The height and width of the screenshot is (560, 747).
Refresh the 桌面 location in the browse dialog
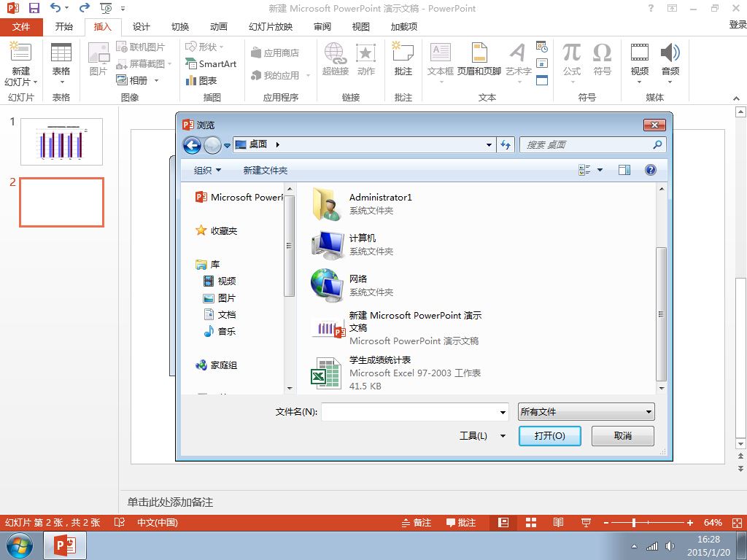(x=506, y=145)
